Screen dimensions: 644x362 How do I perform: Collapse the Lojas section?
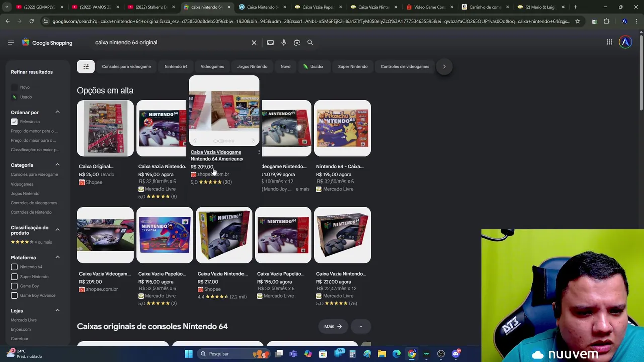[57, 310]
